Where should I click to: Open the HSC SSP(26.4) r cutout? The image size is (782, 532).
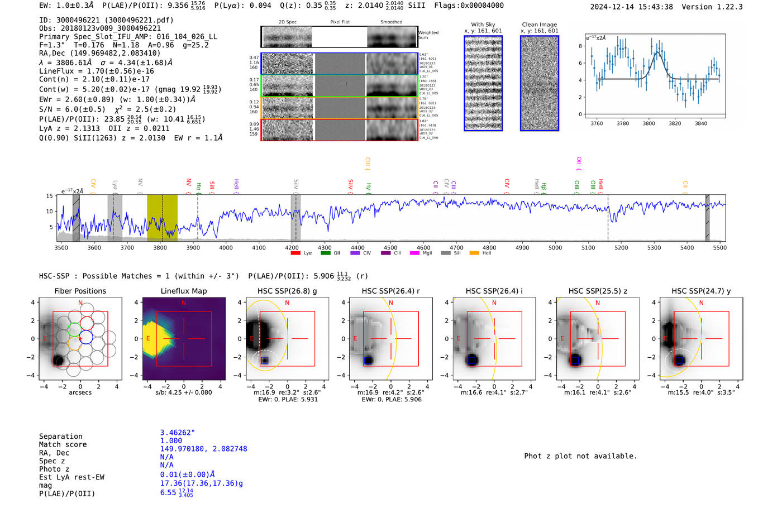coord(391,339)
